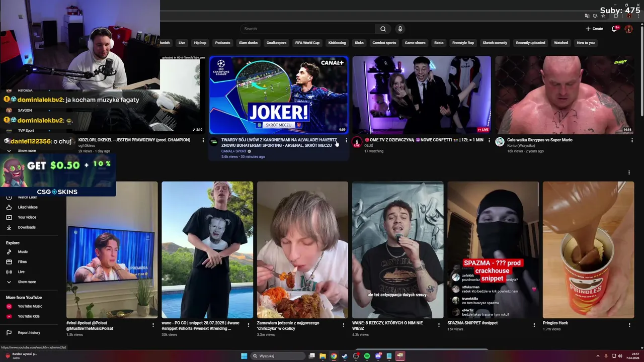Open Chrome three-dot menu
The width and height of the screenshot is (644, 362).
click(638, 16)
